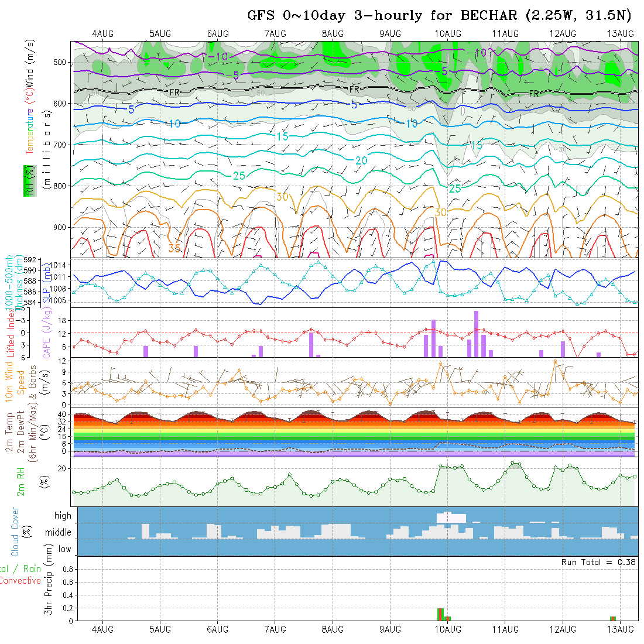The image size is (644, 644).
Task: Click the 12AUG label on bottom axis
Action: click(563, 629)
